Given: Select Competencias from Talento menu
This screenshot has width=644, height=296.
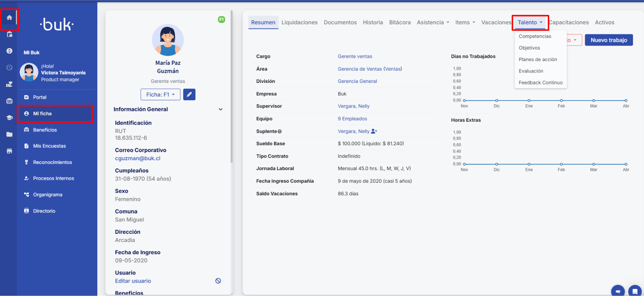Looking at the screenshot, I should pos(535,36).
